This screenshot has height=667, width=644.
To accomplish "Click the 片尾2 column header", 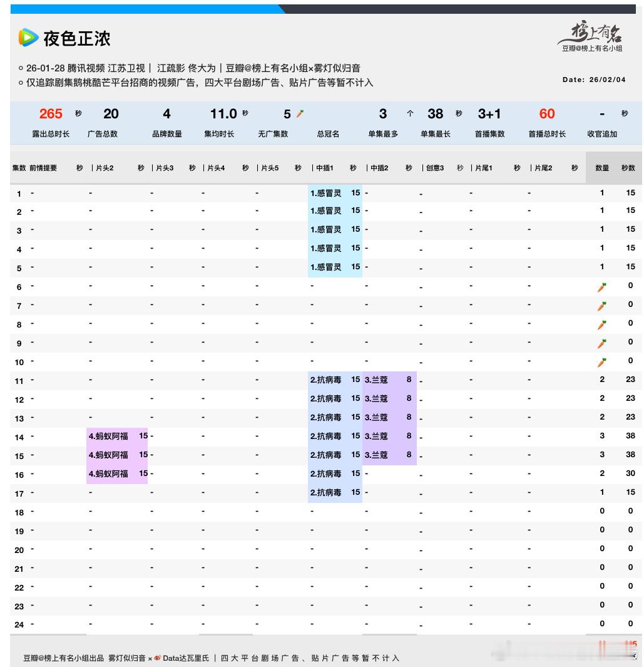I will coord(543,168).
